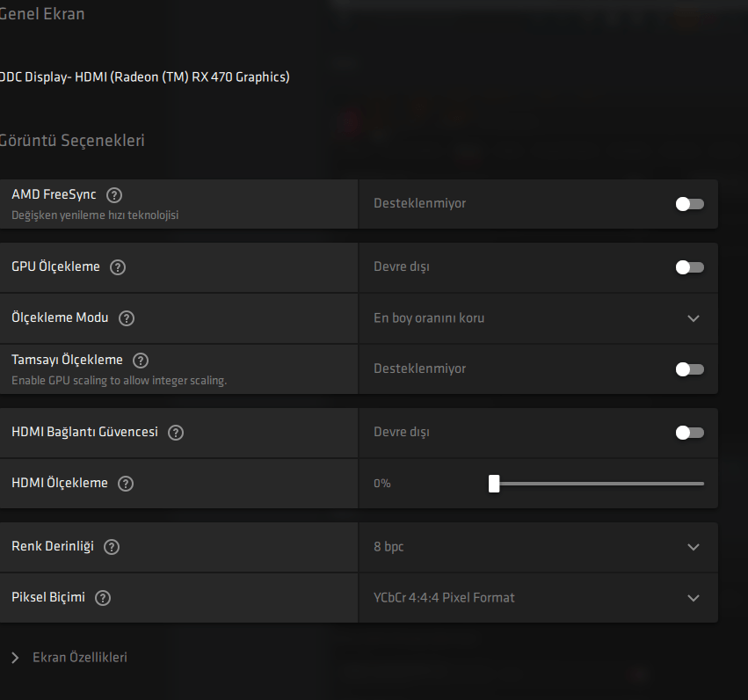The width and height of the screenshot is (748, 700).
Task: Click the HDMI Ölçekleme slider handle
Action: point(494,484)
